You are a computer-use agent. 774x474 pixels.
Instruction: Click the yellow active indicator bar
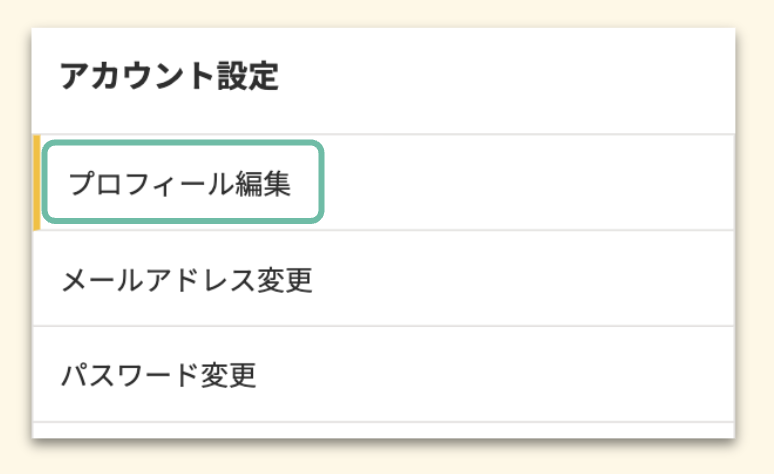click(x=36, y=182)
